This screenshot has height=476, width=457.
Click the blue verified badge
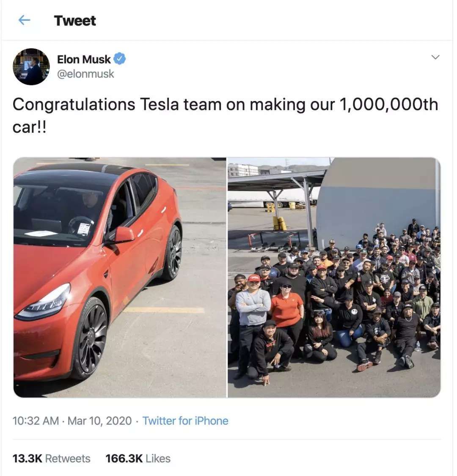(x=120, y=59)
